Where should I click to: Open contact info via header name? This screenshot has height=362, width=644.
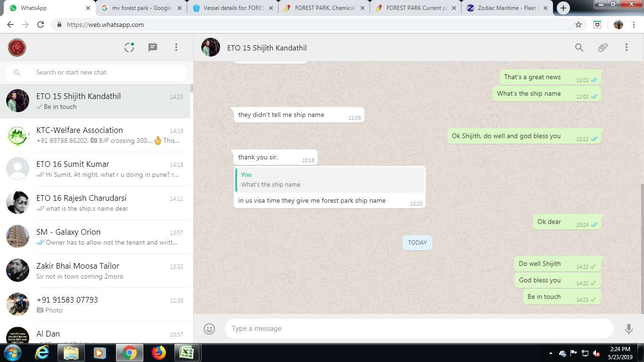pos(267,48)
